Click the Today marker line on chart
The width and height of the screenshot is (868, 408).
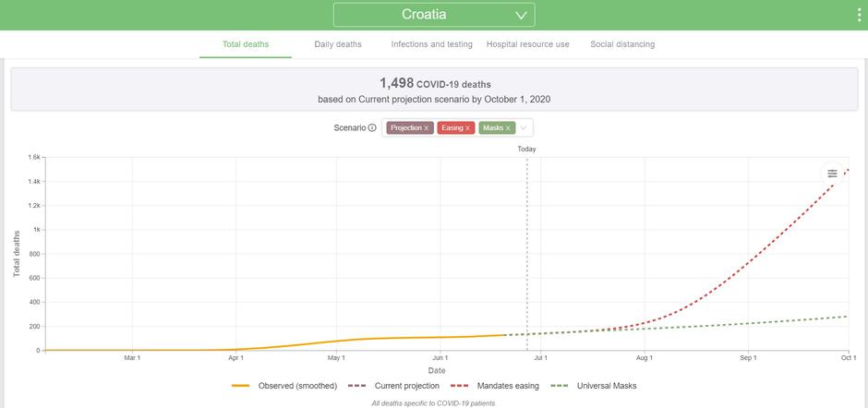coord(526,249)
